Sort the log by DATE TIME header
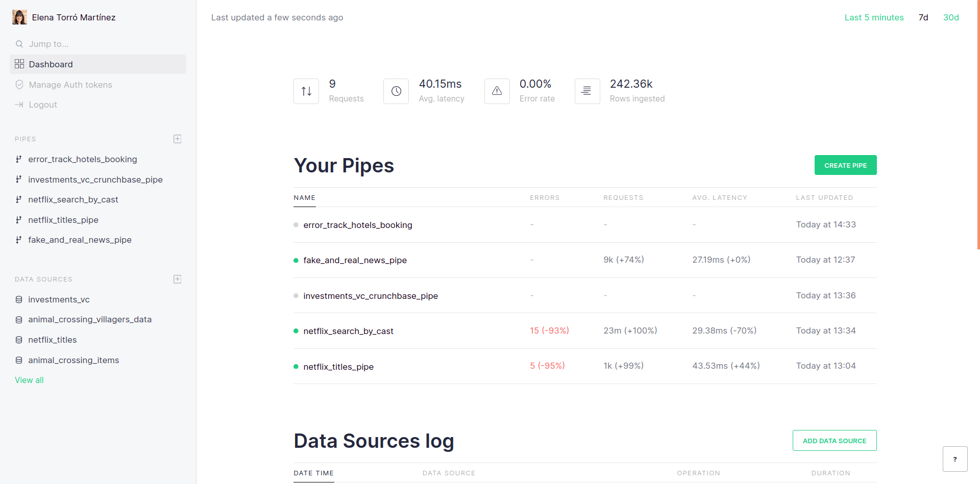 313,473
